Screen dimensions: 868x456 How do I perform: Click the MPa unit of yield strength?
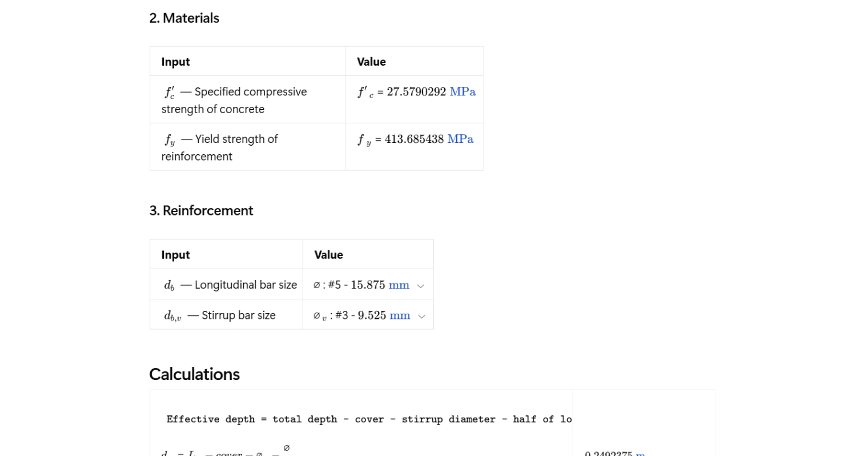tap(460, 139)
